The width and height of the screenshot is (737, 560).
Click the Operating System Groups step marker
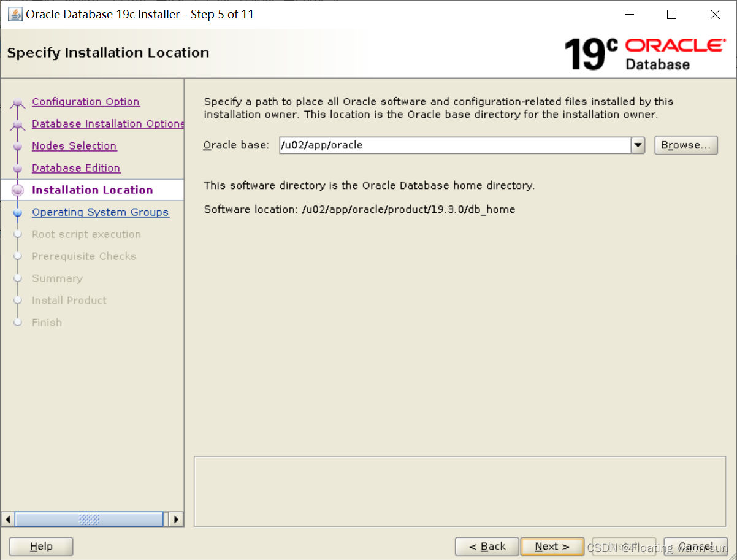pyautogui.click(x=18, y=212)
